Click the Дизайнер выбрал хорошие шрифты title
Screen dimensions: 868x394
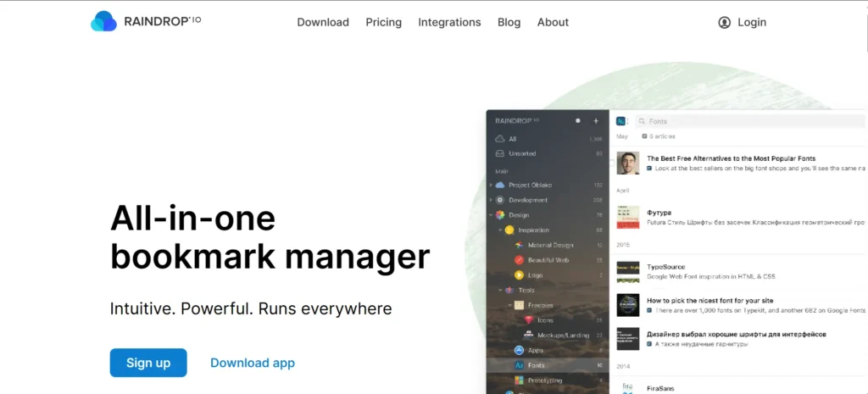(737, 334)
